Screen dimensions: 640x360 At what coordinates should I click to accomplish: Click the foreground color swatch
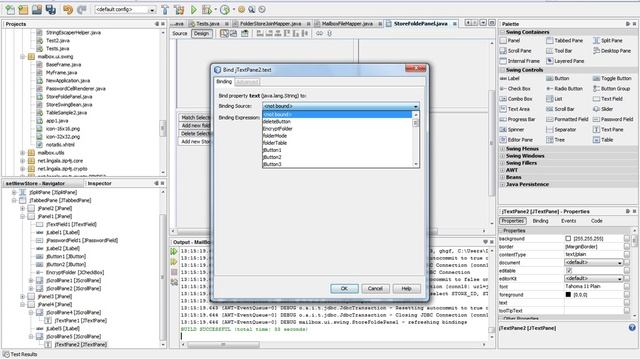[x=568, y=294]
